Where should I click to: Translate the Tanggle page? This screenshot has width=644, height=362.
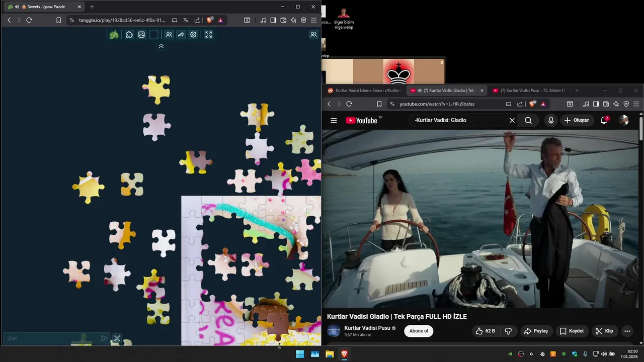coord(186,20)
